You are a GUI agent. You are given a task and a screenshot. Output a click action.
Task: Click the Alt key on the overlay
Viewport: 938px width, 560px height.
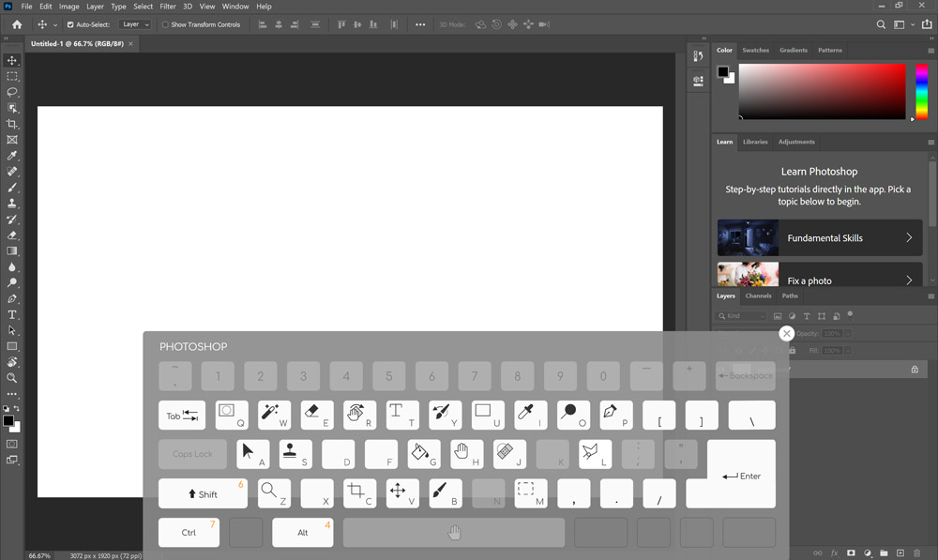(303, 533)
